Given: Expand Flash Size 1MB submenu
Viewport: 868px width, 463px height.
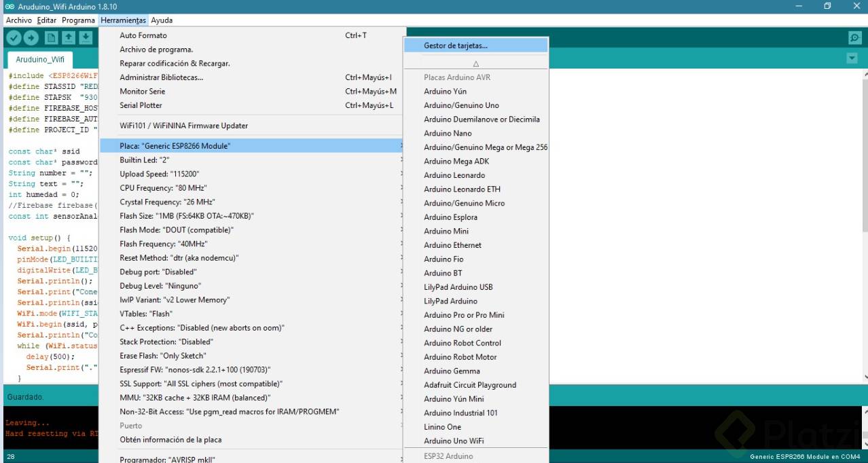Looking at the screenshot, I should coord(252,216).
